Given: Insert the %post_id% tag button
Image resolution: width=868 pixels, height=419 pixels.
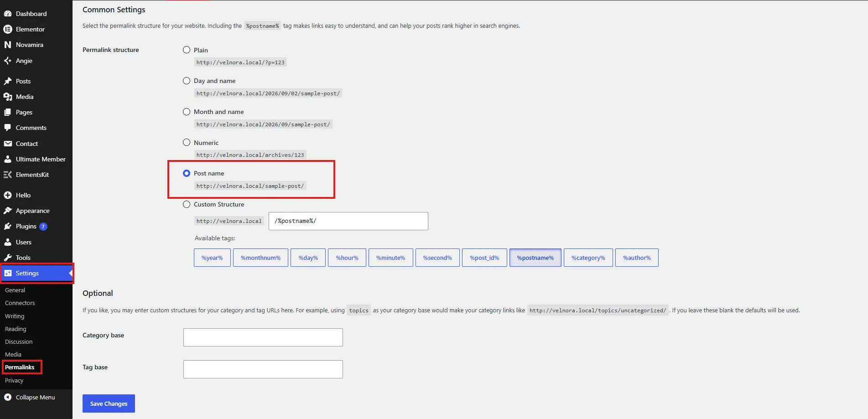Looking at the screenshot, I should coord(484,258).
